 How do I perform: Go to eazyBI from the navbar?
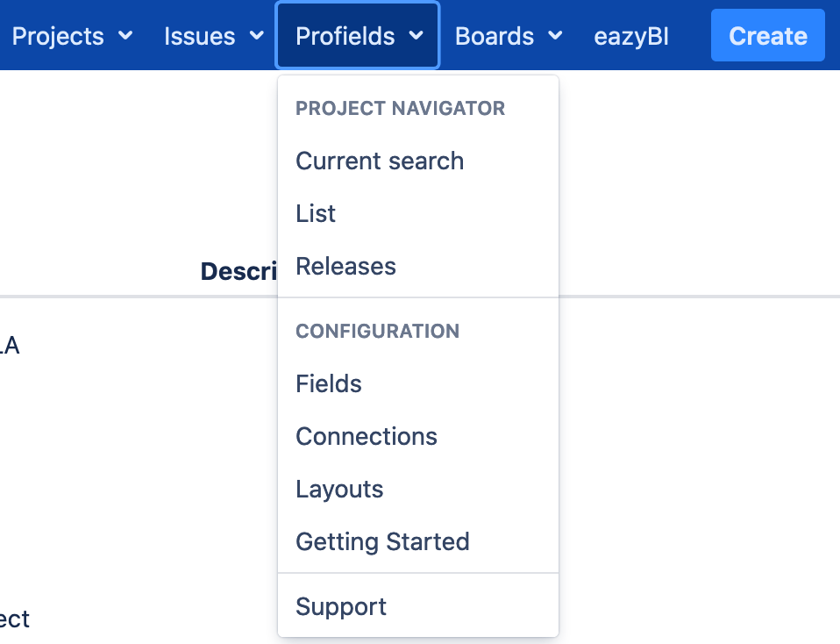point(631,36)
